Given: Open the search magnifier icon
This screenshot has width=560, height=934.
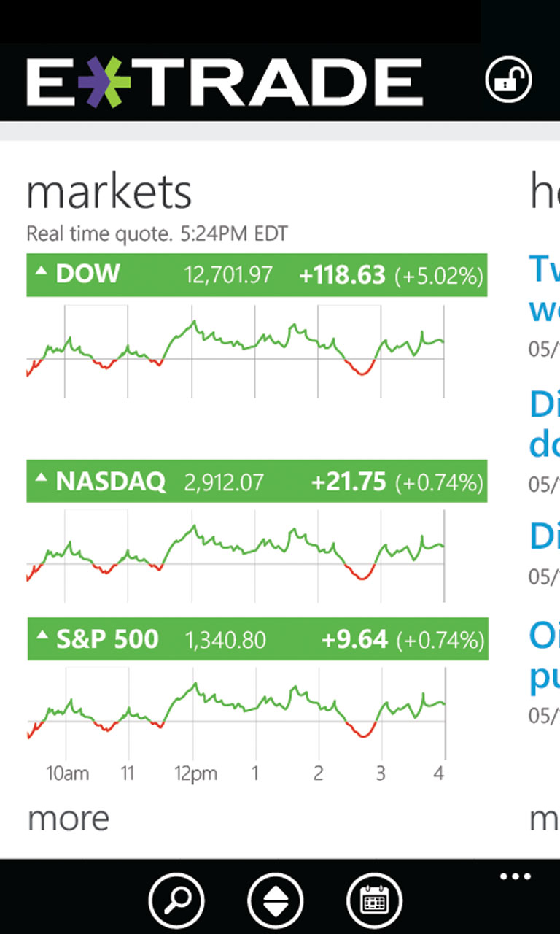Looking at the screenshot, I should coord(178,900).
